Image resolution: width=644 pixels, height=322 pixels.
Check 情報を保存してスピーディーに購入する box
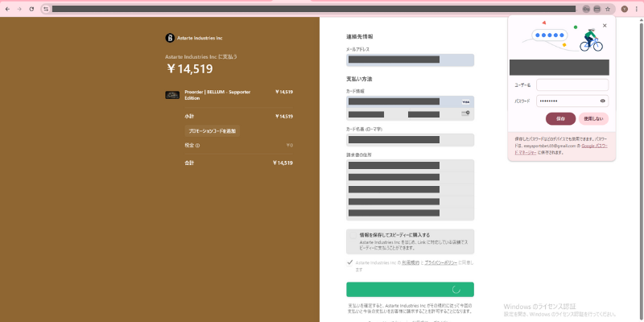pyautogui.click(x=353, y=235)
